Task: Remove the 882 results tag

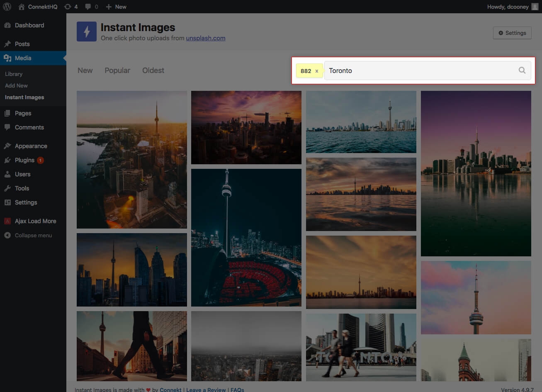Action: [x=317, y=71]
